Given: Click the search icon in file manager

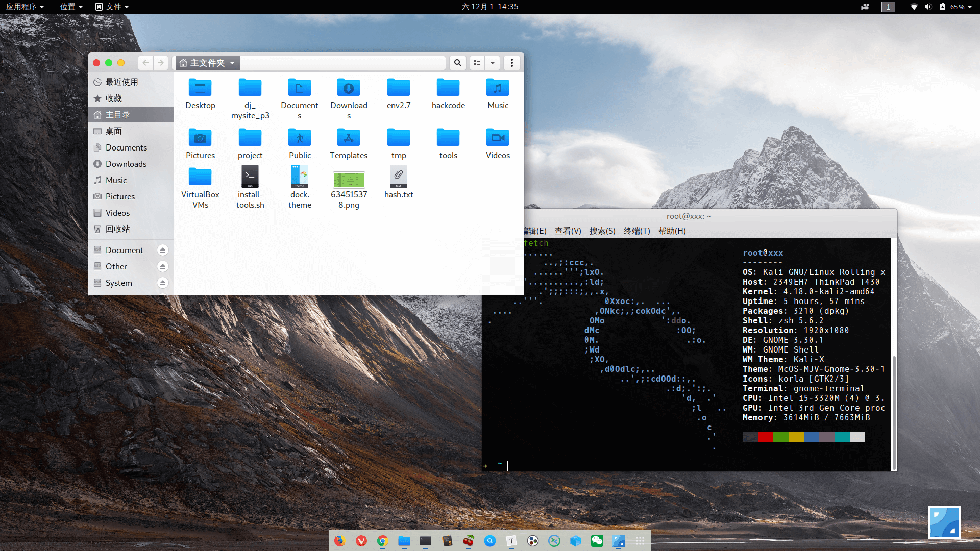Looking at the screenshot, I should click(458, 63).
